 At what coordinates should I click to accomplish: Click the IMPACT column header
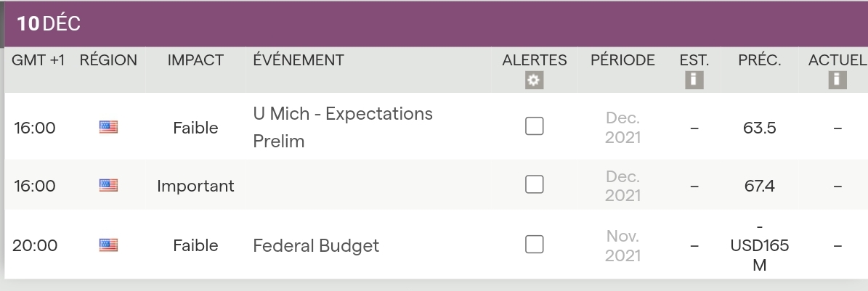pos(195,61)
